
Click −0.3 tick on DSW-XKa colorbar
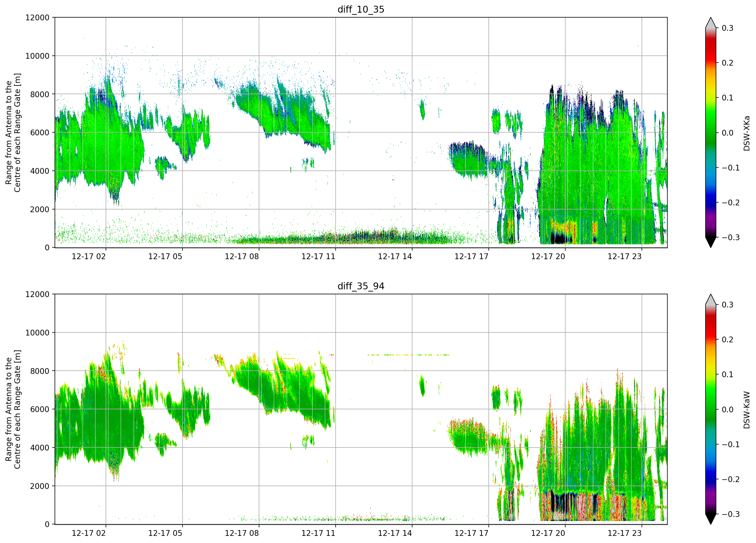coord(731,237)
